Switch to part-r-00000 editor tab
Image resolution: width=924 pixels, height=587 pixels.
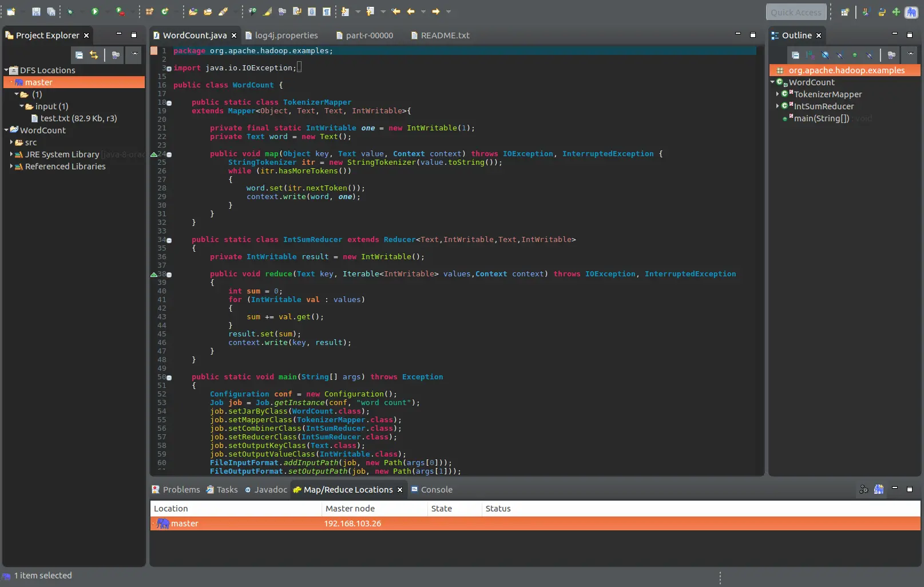(364, 35)
